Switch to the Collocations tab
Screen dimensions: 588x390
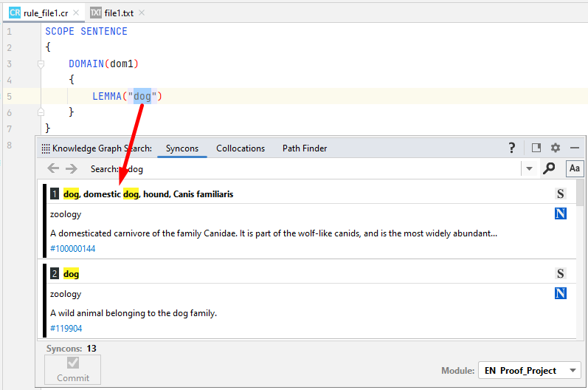point(241,148)
